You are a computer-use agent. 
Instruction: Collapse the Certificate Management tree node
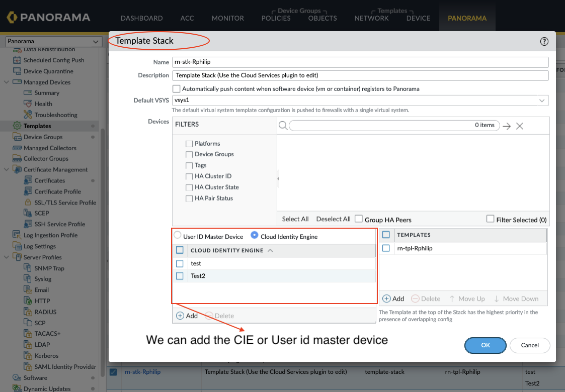(7, 170)
